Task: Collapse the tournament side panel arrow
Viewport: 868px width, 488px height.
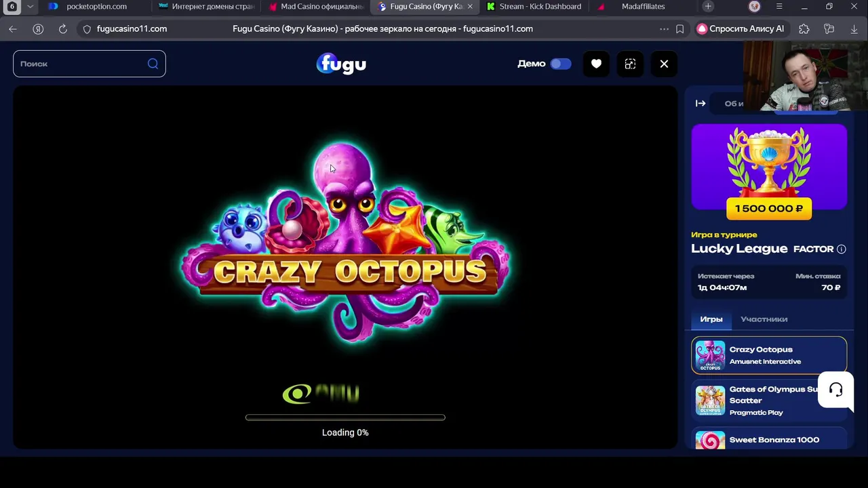Action: coord(701,104)
